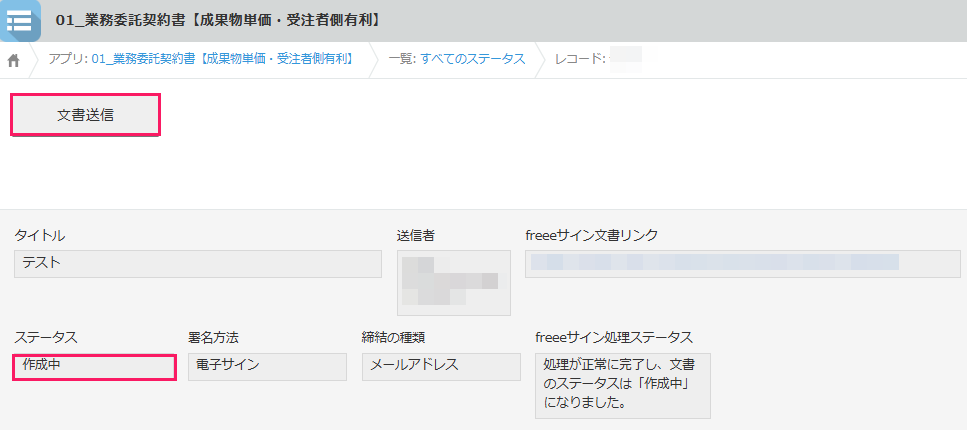Click the freeeサイン文書リンク label
Viewport: 967px width, 430px height.
pyautogui.click(x=591, y=235)
